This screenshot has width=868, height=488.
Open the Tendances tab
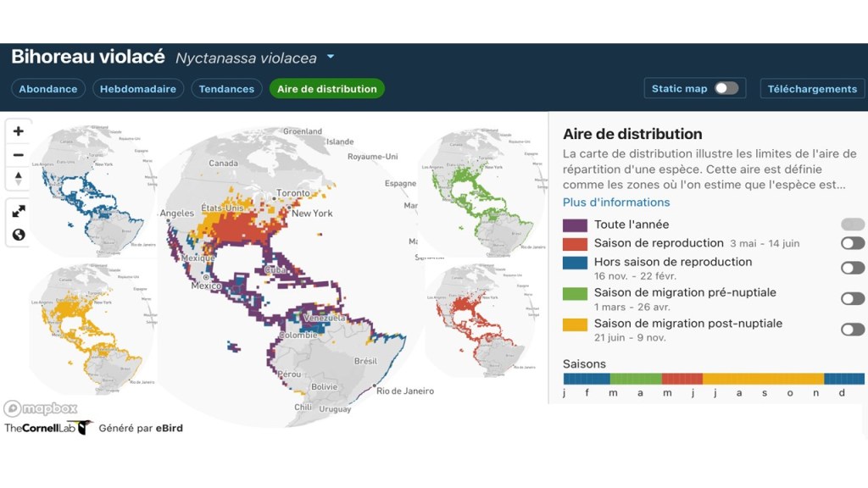tap(226, 89)
